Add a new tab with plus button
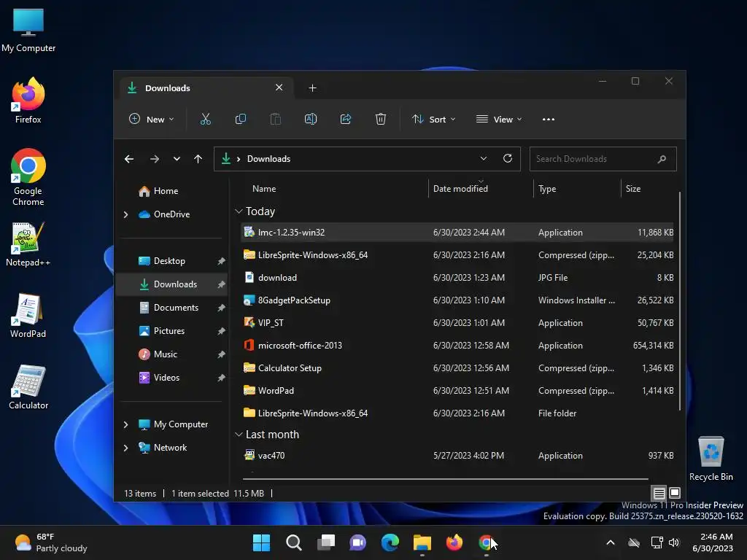 [312, 87]
